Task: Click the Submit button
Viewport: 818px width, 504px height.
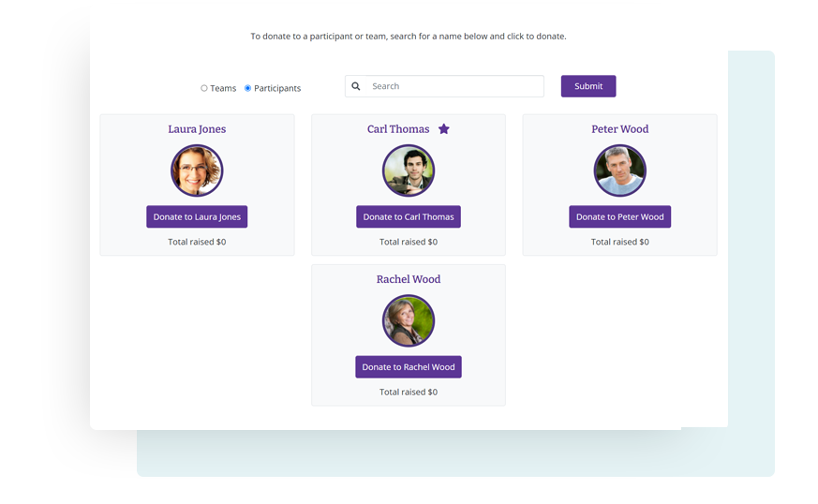Action: pyautogui.click(x=588, y=86)
